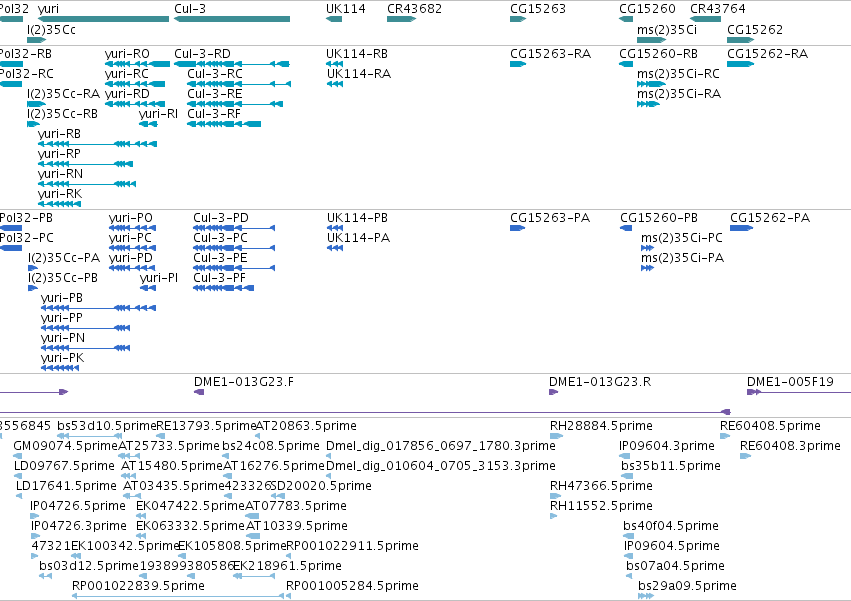The width and height of the screenshot is (851, 601).
Task: Click the Cul-3-RF transcript label
Action: 214,114
